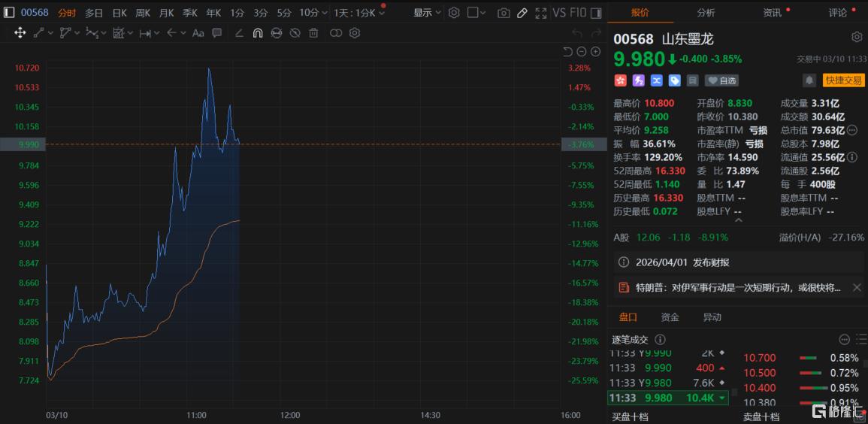This screenshot has height=424, width=868.
Task: Click the price alert bell icon
Action: [809, 80]
